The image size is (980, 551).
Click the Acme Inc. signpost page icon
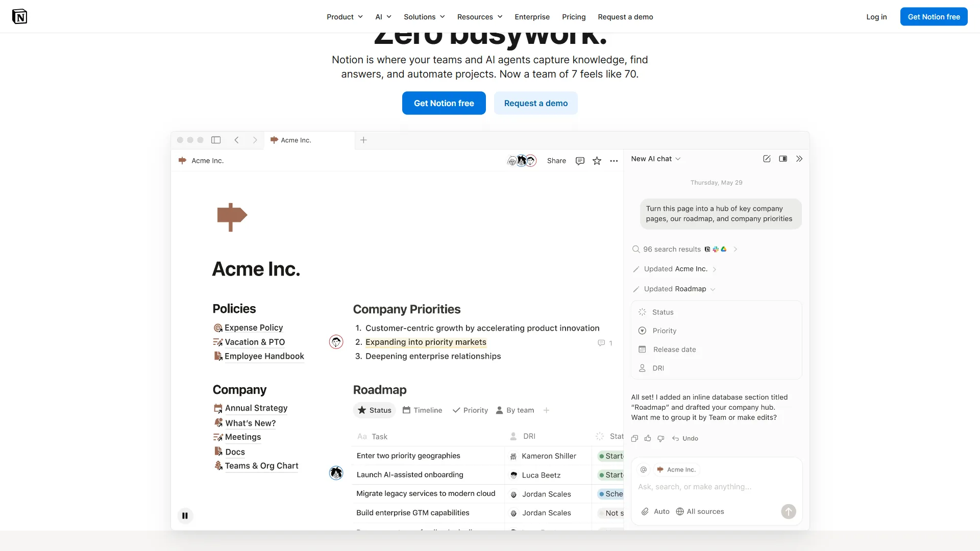pos(232,217)
